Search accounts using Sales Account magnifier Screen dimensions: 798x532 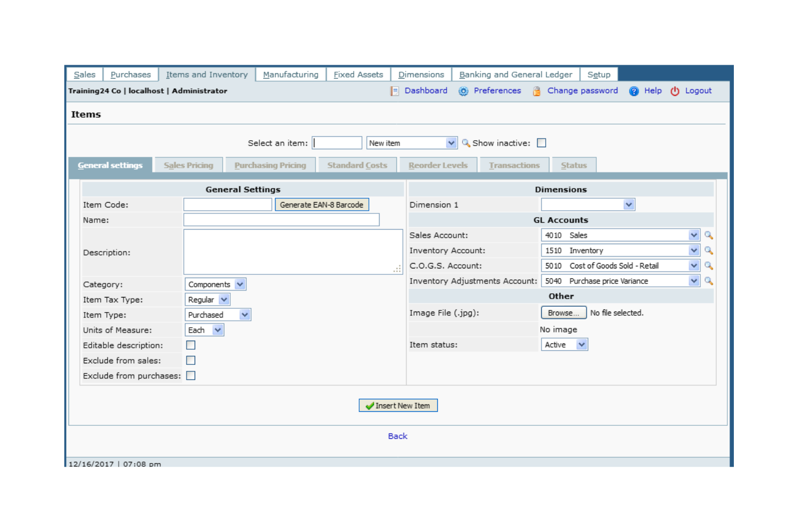[708, 235]
